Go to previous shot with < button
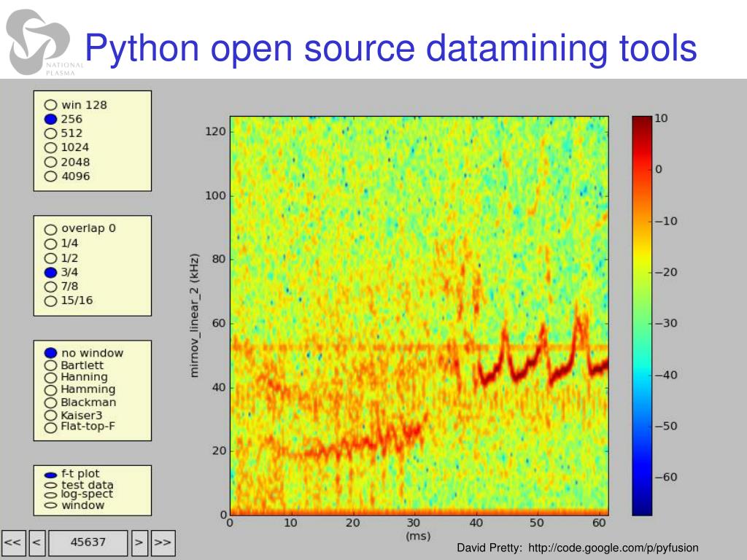 pos(36,542)
